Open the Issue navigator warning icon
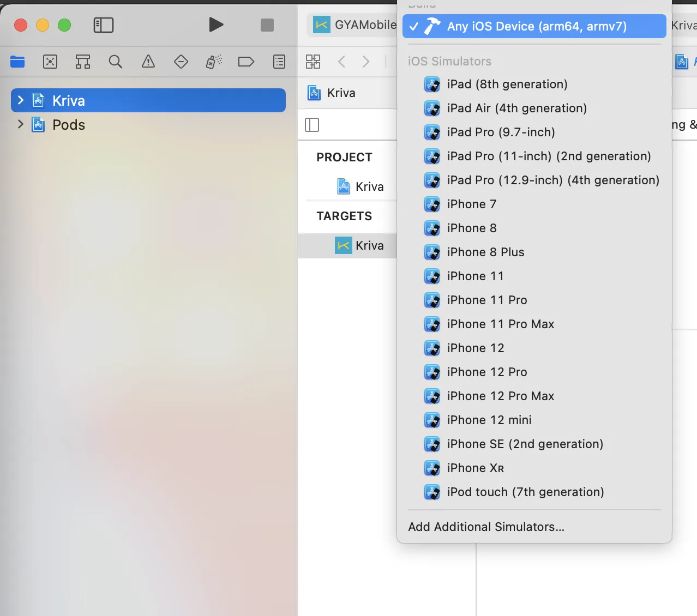 (148, 62)
